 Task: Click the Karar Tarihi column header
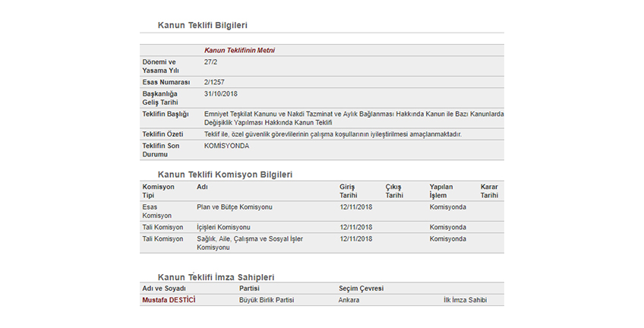(x=489, y=191)
